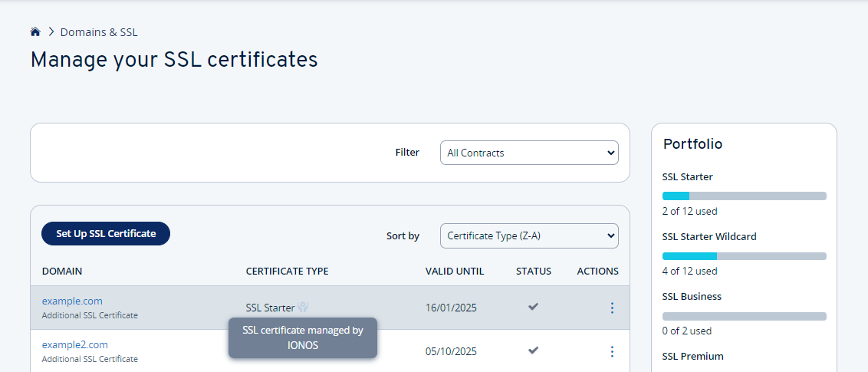Click the SSL Starter usage progress bar
This screenshot has width=868, height=372.
[744, 196]
